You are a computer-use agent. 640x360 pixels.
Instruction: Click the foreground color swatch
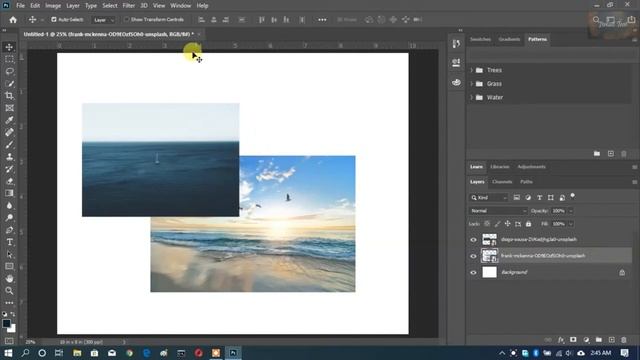point(6,323)
